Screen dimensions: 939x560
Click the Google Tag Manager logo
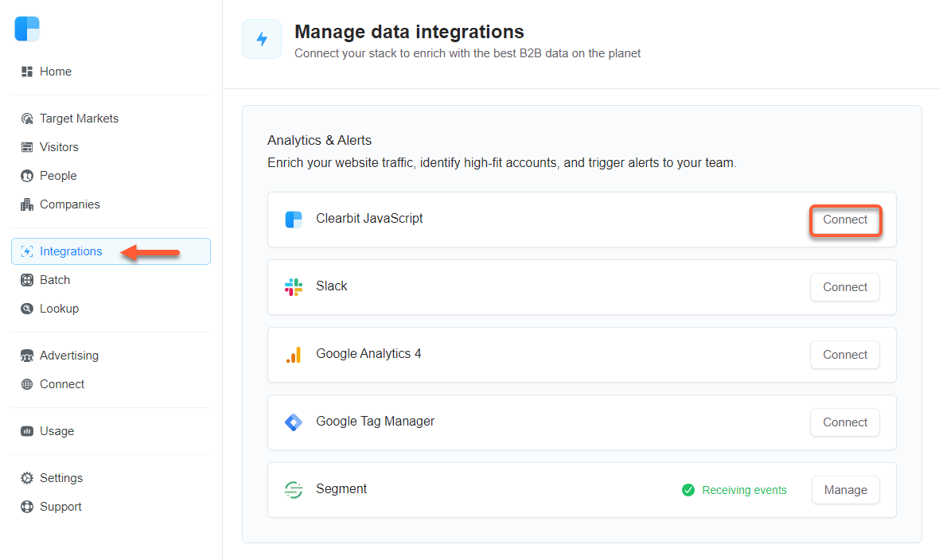[x=294, y=423]
